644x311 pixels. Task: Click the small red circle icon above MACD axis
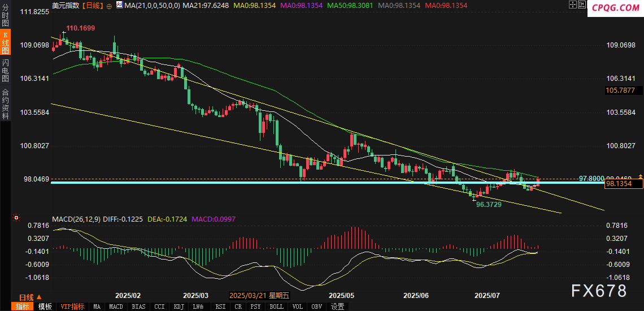(16, 218)
